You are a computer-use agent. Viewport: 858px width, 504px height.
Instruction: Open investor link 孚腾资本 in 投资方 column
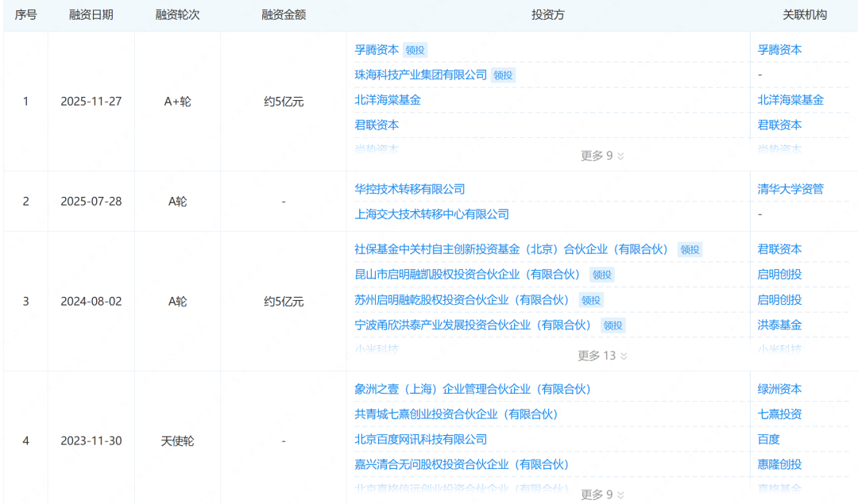377,49
